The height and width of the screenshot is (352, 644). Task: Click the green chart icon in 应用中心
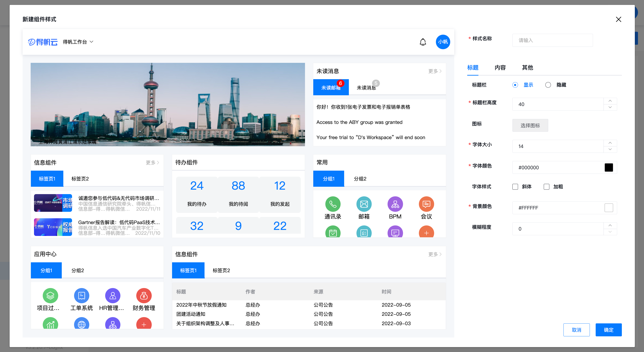pyautogui.click(x=50, y=323)
